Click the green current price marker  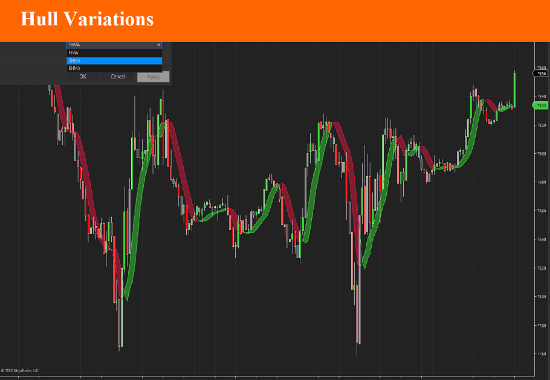tap(541, 105)
